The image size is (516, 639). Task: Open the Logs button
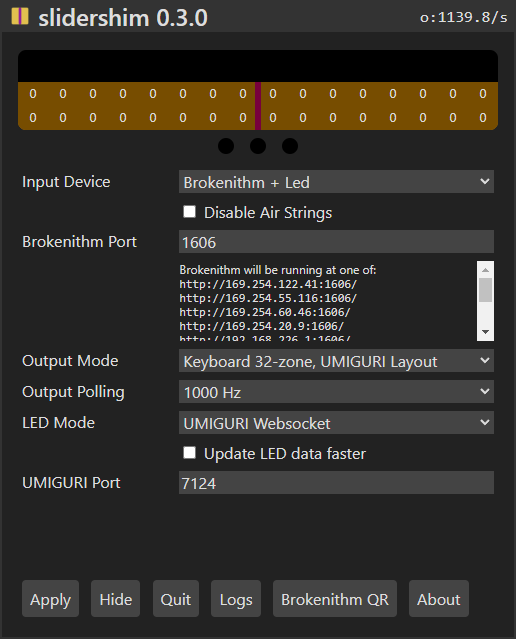[x=236, y=599]
